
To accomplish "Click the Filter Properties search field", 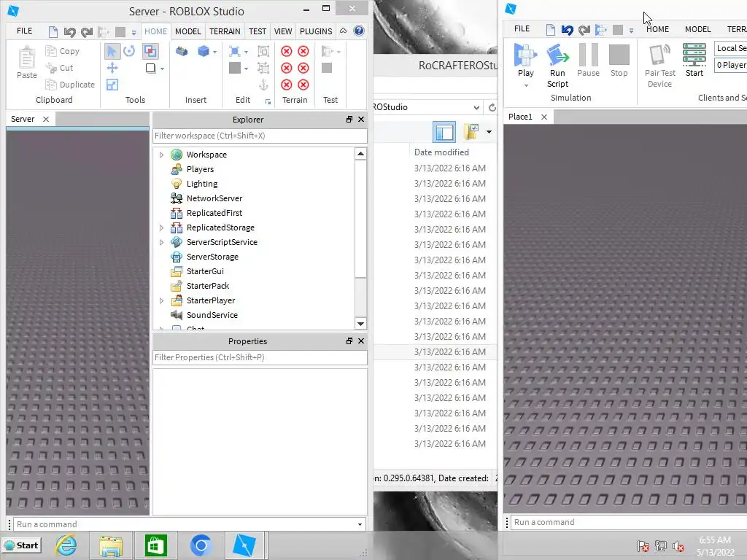I will [260, 357].
